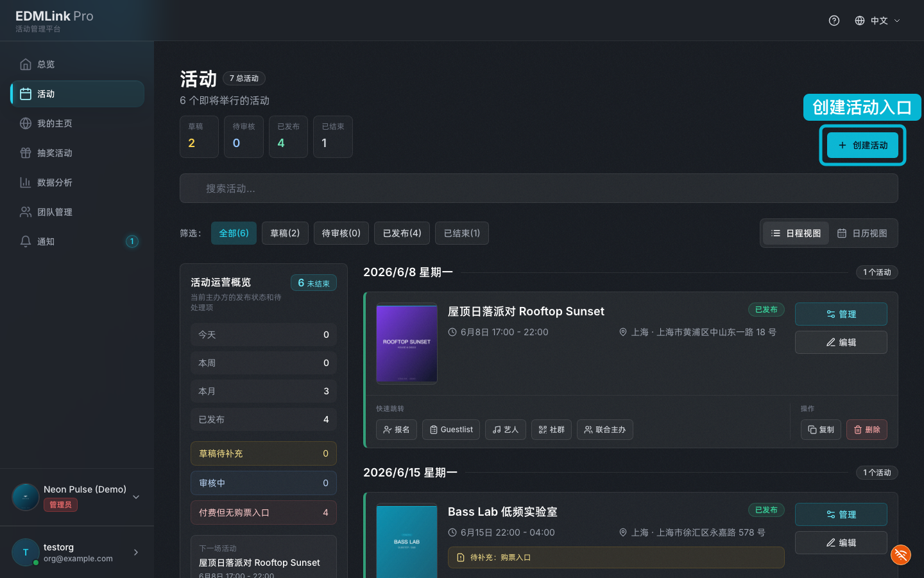Select 已发布 row in overview panel
Image resolution: width=924 pixels, height=578 pixels.
tap(264, 419)
